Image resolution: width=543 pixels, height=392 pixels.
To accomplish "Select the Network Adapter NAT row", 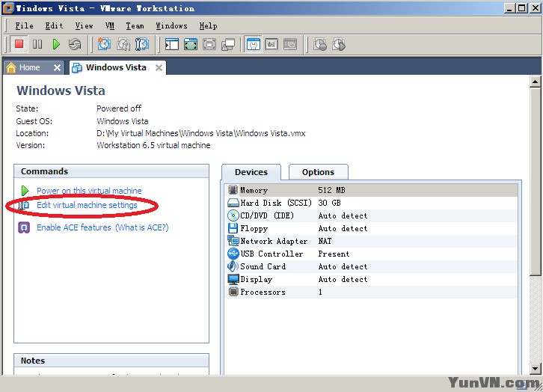I will tap(371, 241).
